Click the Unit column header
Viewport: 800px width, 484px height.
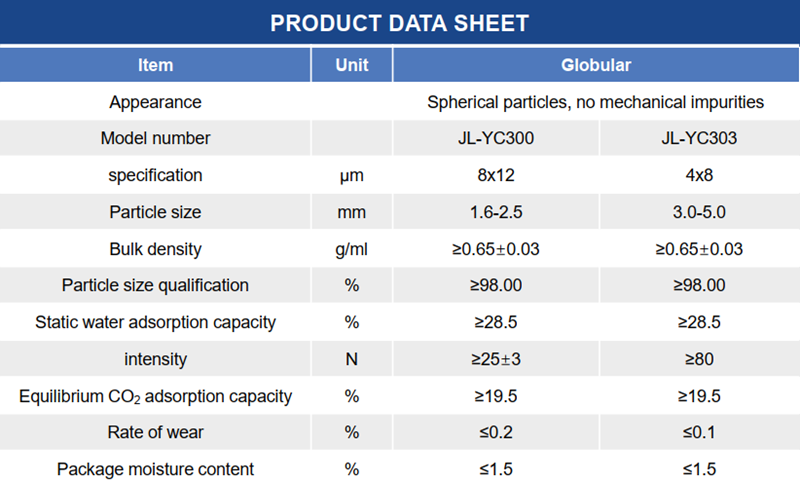tap(351, 66)
